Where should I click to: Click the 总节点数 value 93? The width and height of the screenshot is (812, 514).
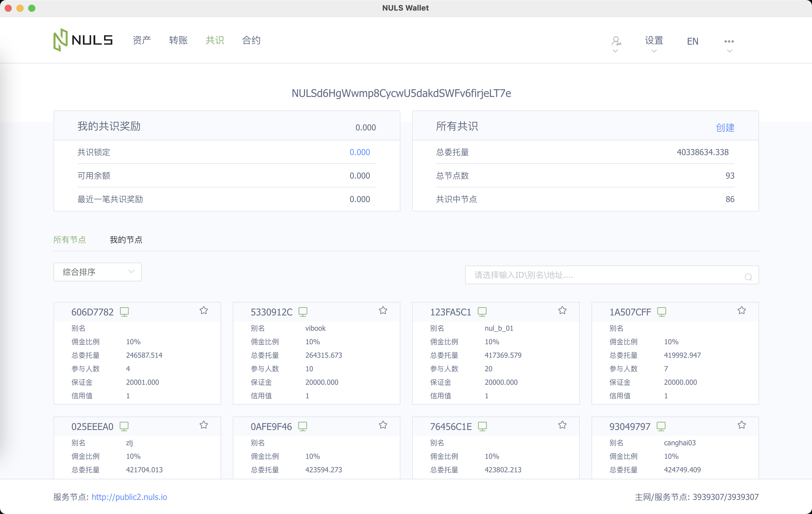tap(730, 175)
